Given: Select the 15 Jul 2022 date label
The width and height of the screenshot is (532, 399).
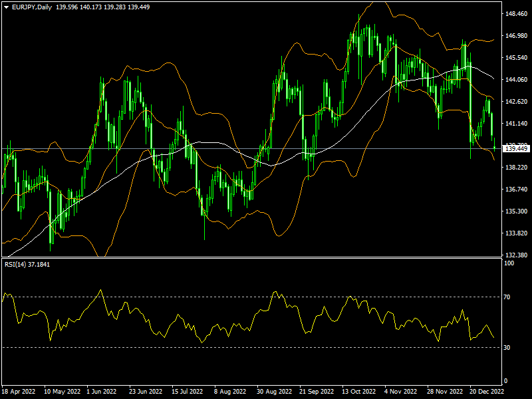Looking at the screenshot, I should click(x=187, y=392).
